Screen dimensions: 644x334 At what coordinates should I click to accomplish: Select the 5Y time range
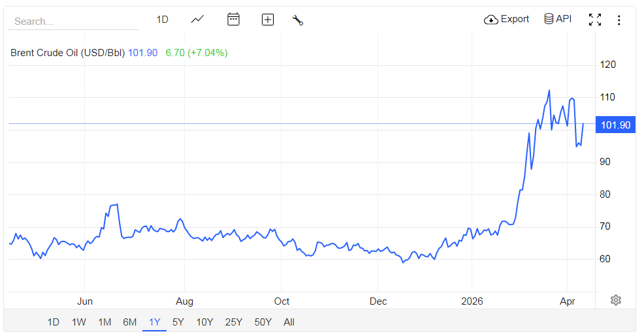point(178,322)
